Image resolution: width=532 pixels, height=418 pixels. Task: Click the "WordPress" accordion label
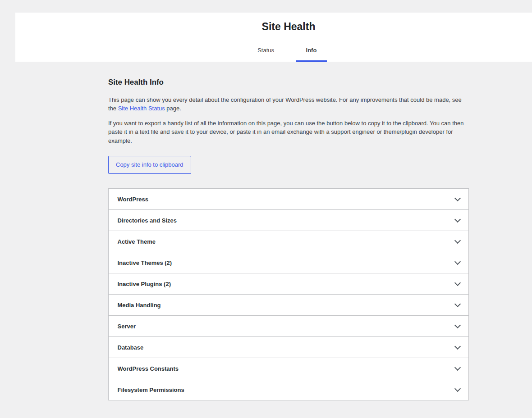pyautogui.click(x=133, y=200)
